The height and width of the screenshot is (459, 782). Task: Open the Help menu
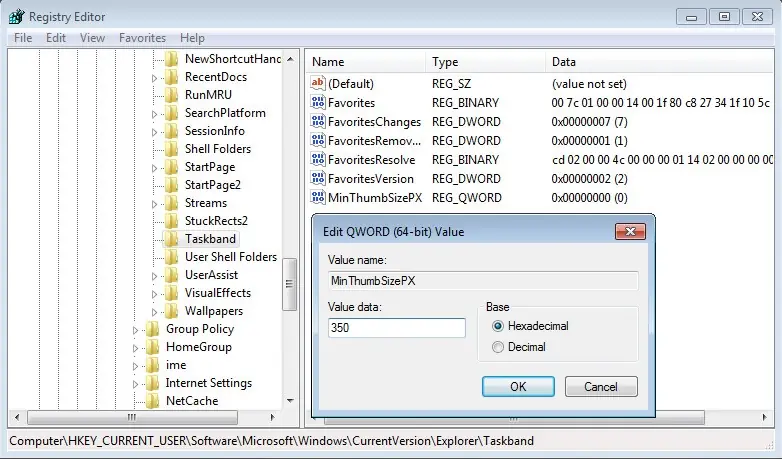[192, 38]
